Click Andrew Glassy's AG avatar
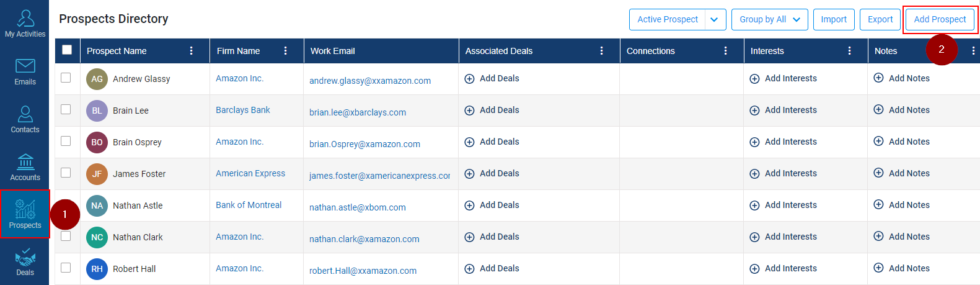The image size is (980, 285). pyautogui.click(x=97, y=79)
